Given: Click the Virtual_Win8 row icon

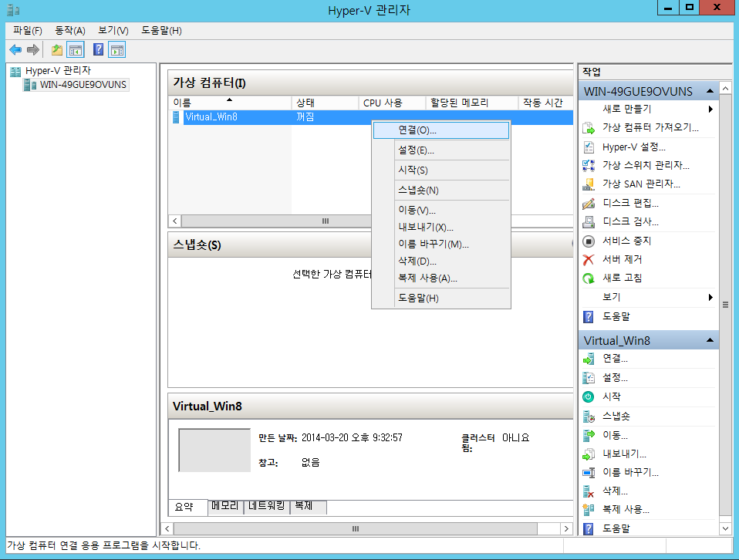Looking at the screenshot, I should [x=177, y=117].
